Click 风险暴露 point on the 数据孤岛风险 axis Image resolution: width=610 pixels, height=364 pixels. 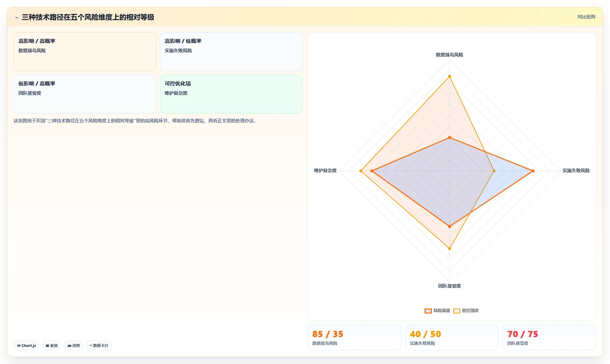(x=450, y=138)
